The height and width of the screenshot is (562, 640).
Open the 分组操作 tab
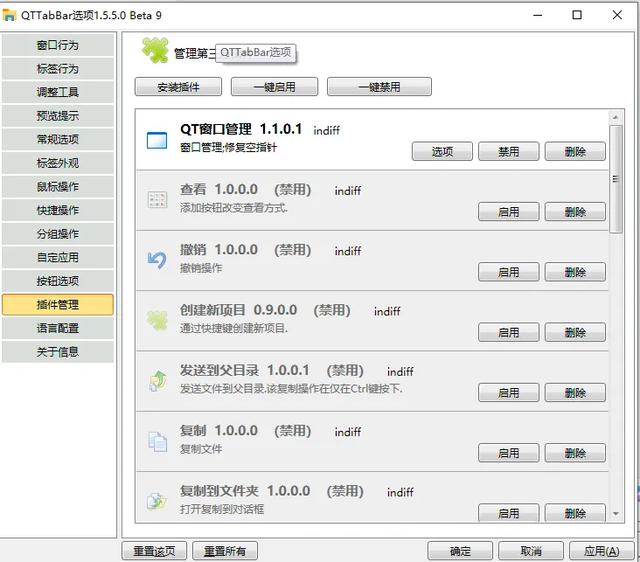click(58, 234)
